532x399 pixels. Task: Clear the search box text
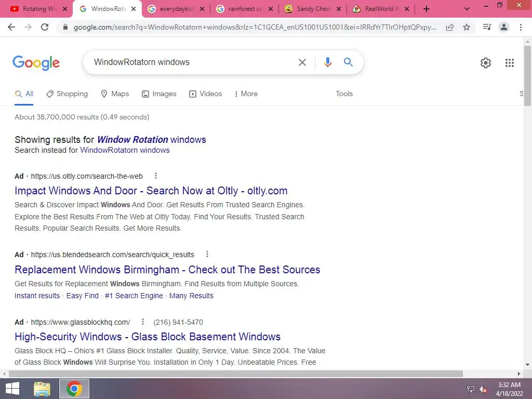point(302,62)
